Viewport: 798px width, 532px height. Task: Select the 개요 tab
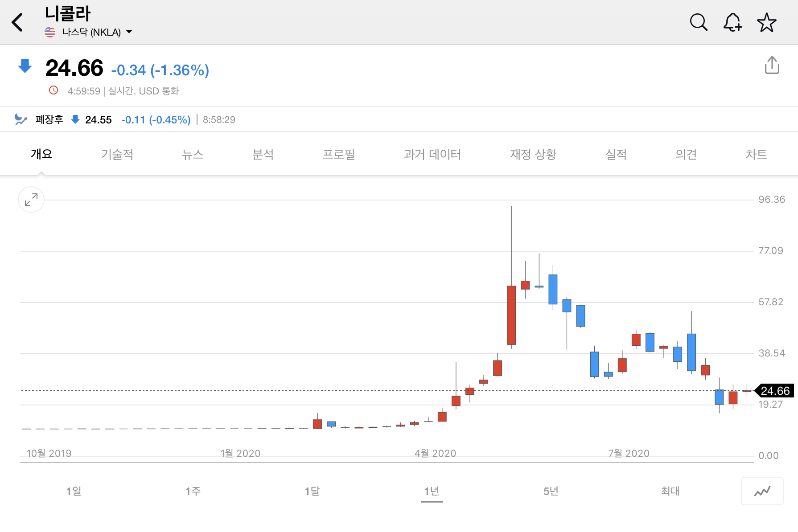click(41, 154)
